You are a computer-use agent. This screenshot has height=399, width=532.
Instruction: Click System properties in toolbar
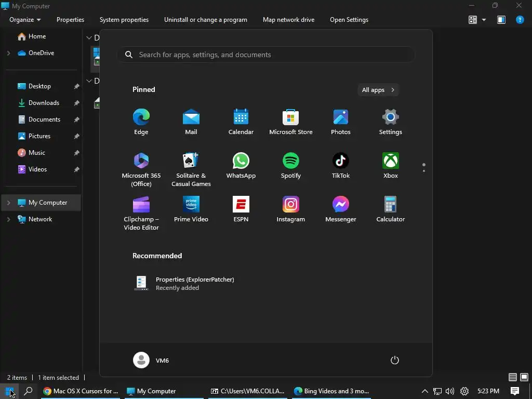tap(124, 20)
